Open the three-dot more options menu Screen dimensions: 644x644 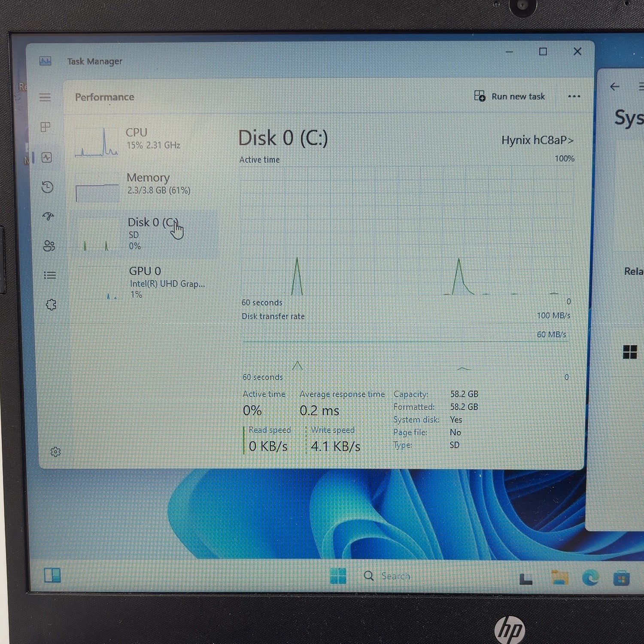574,96
